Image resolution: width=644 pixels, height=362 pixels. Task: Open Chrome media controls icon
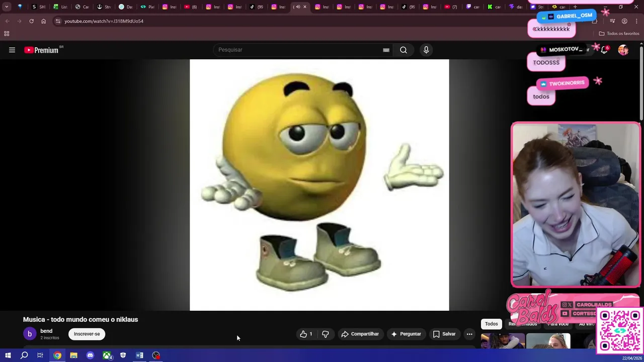[612, 21]
